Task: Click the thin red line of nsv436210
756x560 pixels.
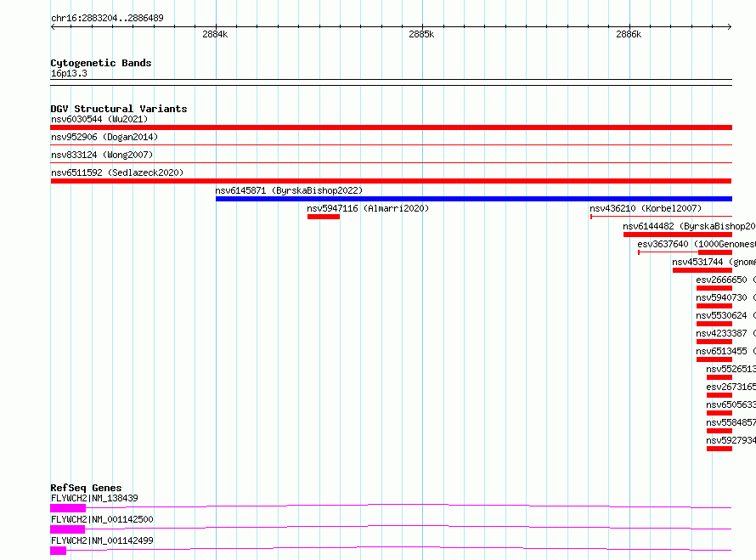Action: click(x=662, y=217)
